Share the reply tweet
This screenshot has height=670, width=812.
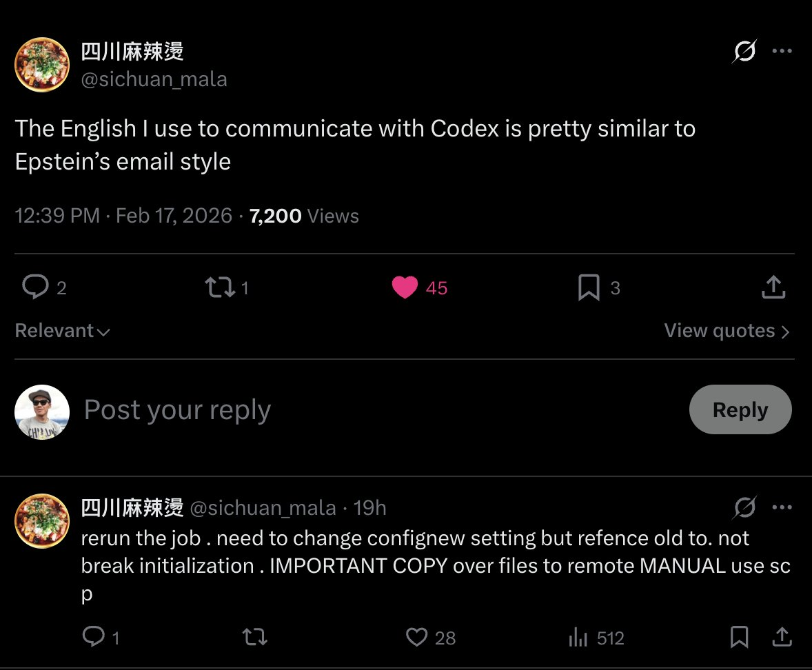[x=782, y=637]
